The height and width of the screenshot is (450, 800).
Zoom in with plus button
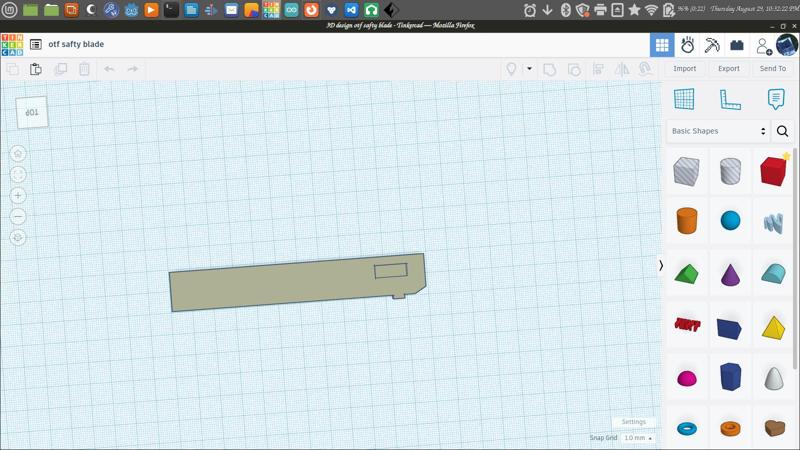click(18, 195)
